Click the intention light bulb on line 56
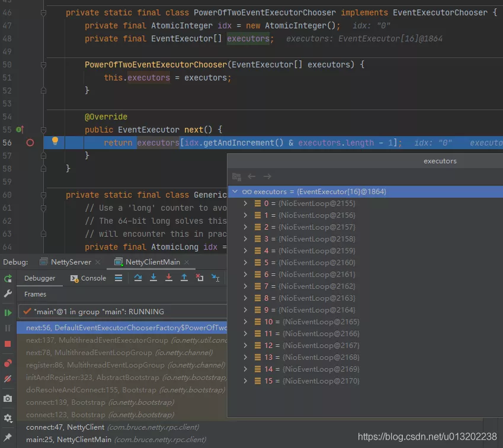Screen dimensions: 503x448 pos(55,141)
